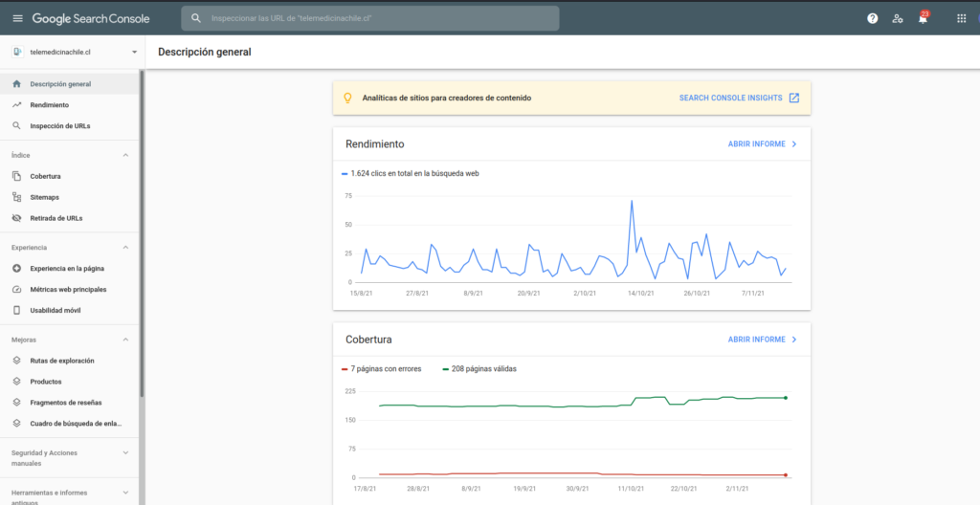Click the 'Analíticas de sitios para creadores' banner text

coord(447,98)
